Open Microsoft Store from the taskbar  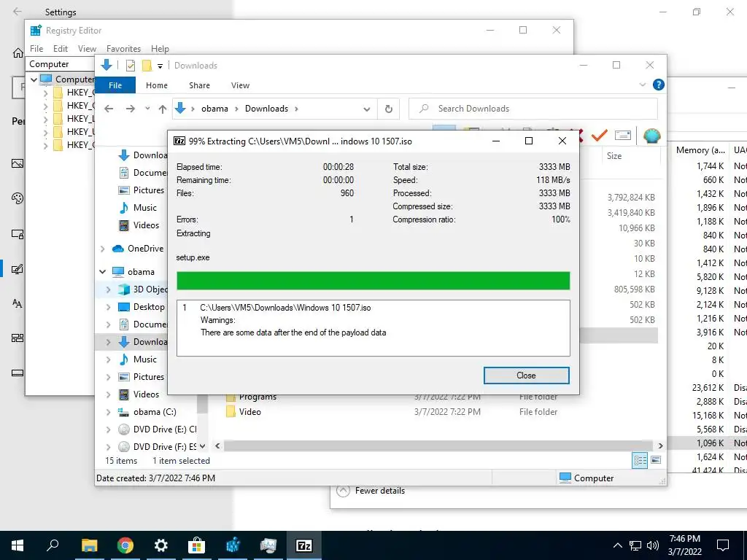pos(196,545)
